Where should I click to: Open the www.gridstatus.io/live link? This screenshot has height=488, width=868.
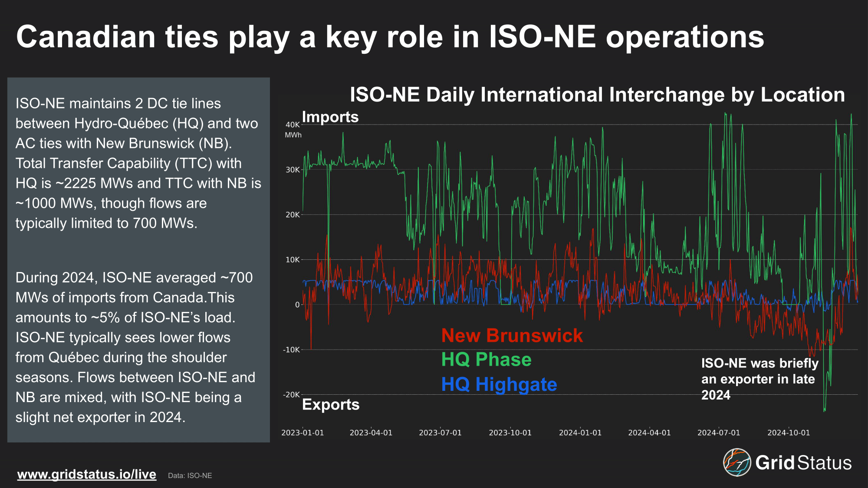86,474
